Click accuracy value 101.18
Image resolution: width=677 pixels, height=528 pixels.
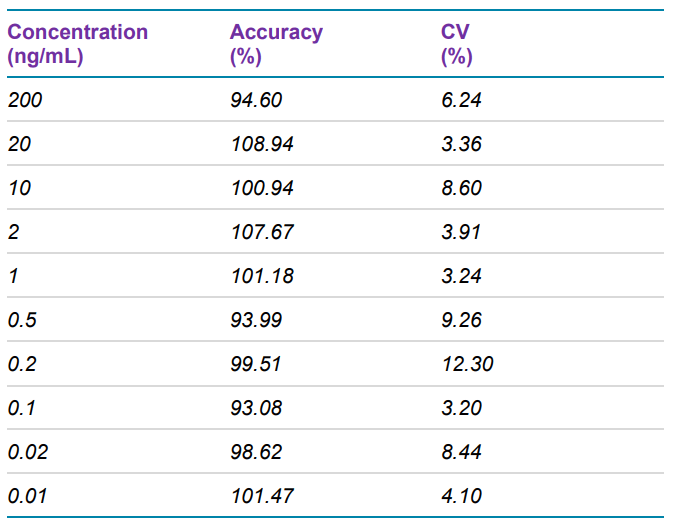(x=261, y=276)
